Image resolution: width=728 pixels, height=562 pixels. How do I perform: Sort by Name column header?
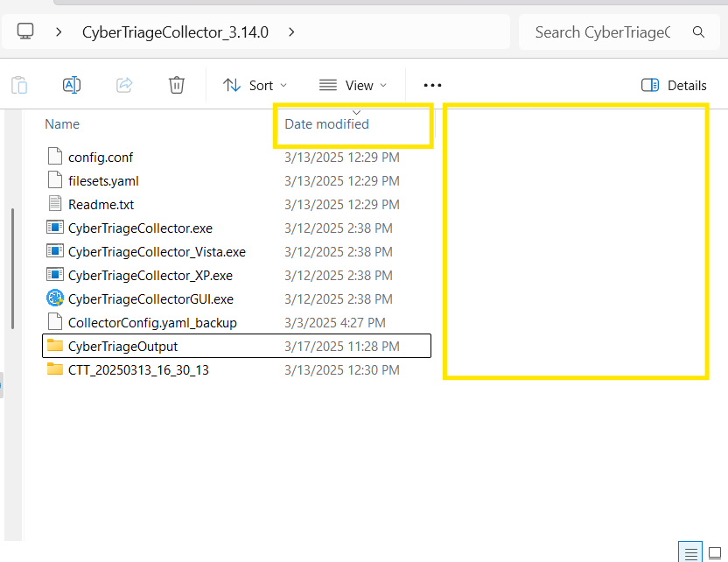click(x=62, y=124)
